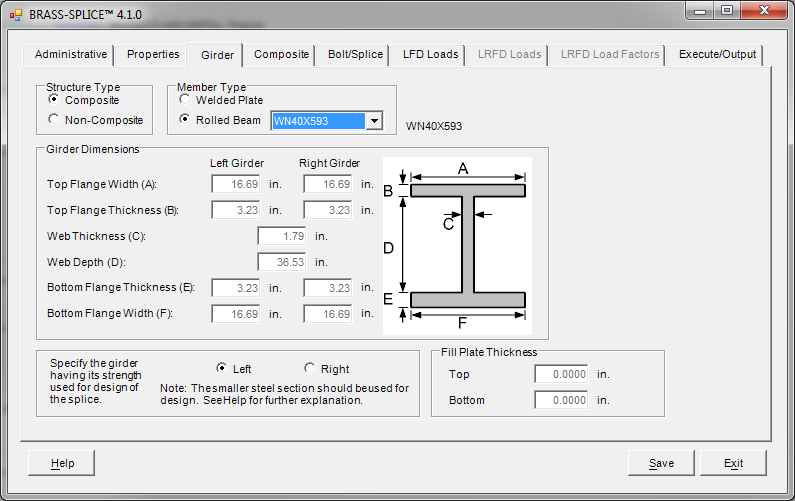The width and height of the screenshot is (795, 501).
Task: Click the 'Top Flange Width (A):' label
Action: (102, 184)
